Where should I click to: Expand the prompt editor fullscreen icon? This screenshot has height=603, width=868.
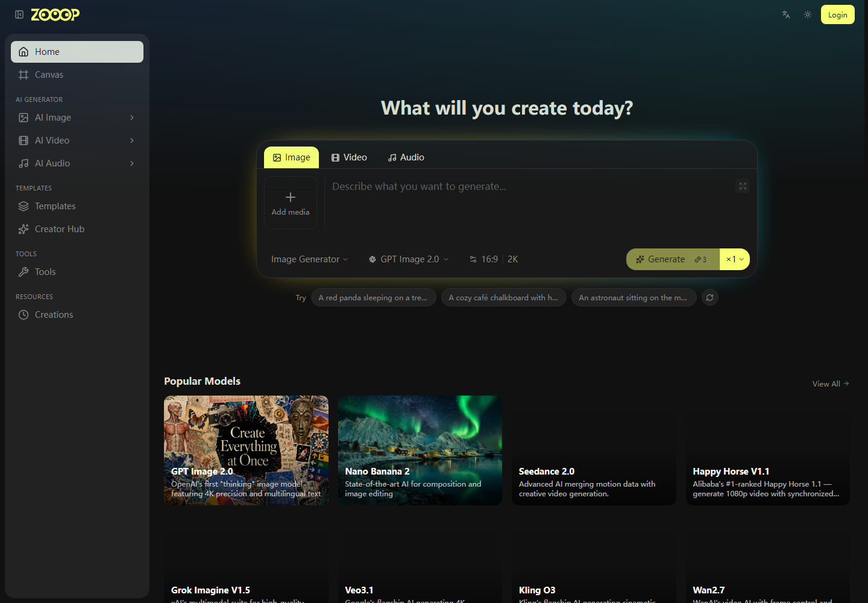point(743,186)
